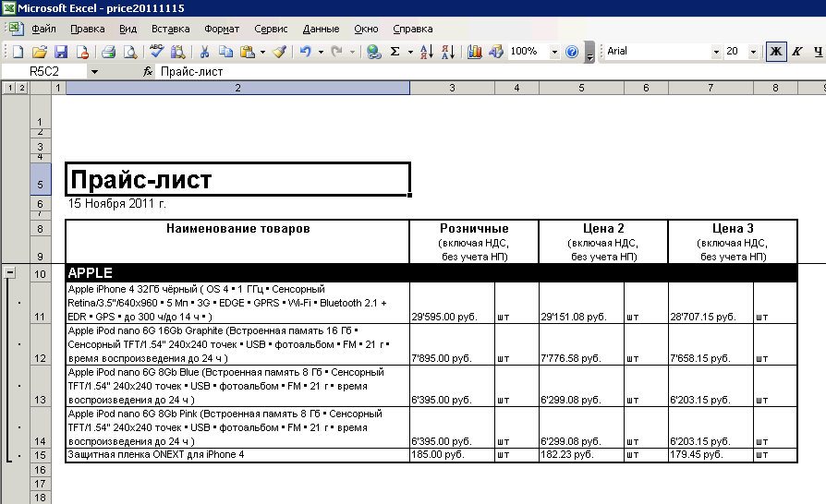The width and height of the screenshot is (826, 504).
Task: Select row 15 header
Action: pos(41,455)
